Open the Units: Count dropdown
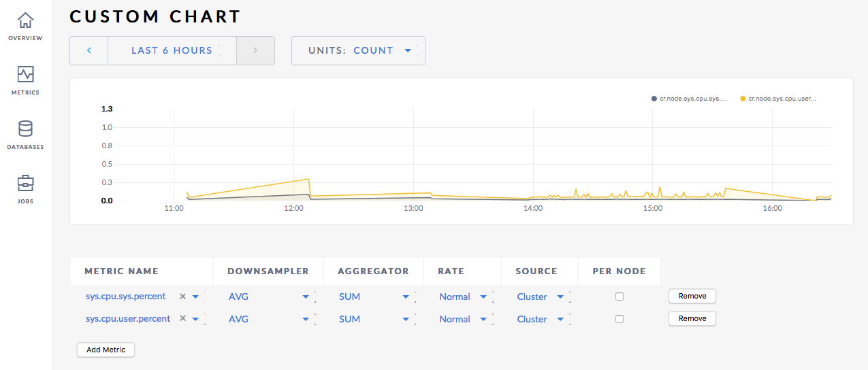Image resolution: width=868 pixels, height=370 pixels. click(x=358, y=50)
